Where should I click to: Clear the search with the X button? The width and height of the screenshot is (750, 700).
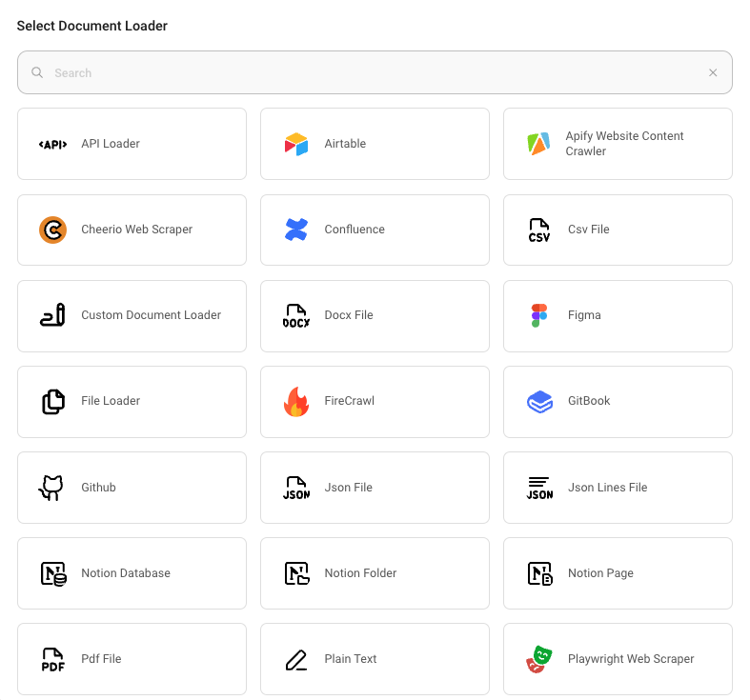coord(713,72)
